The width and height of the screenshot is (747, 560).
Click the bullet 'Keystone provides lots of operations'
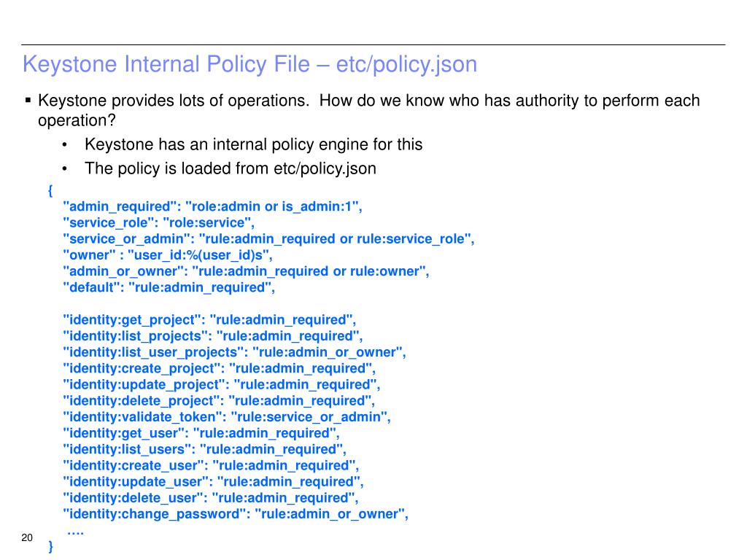[x=368, y=110]
